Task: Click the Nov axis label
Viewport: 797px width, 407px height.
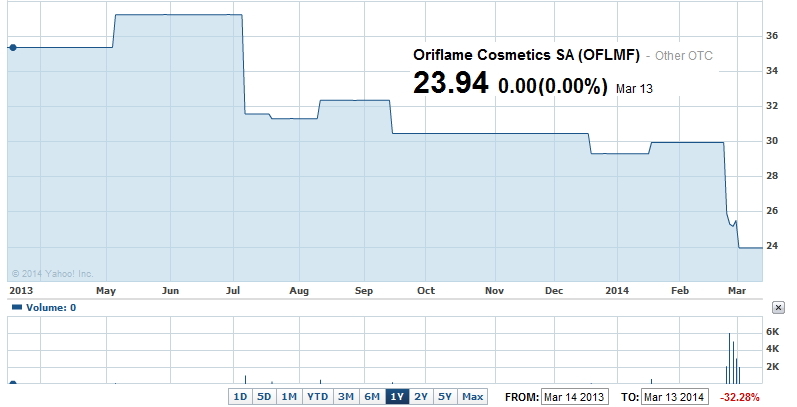Action: tap(495, 291)
